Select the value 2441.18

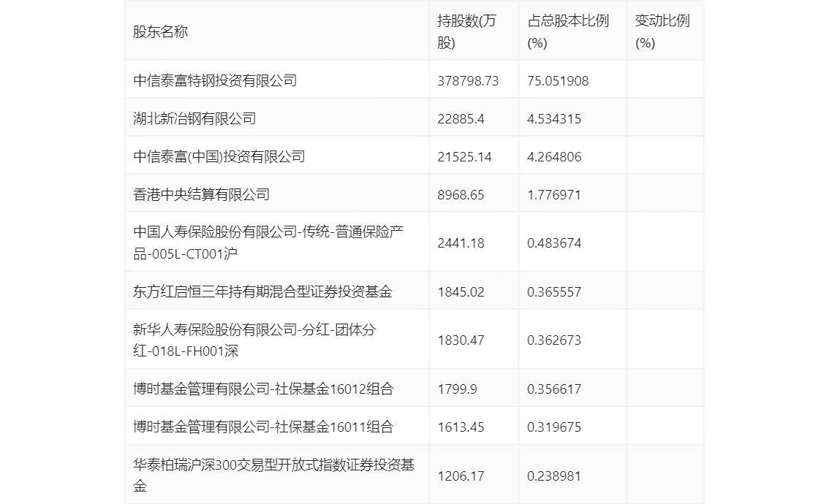point(461,243)
